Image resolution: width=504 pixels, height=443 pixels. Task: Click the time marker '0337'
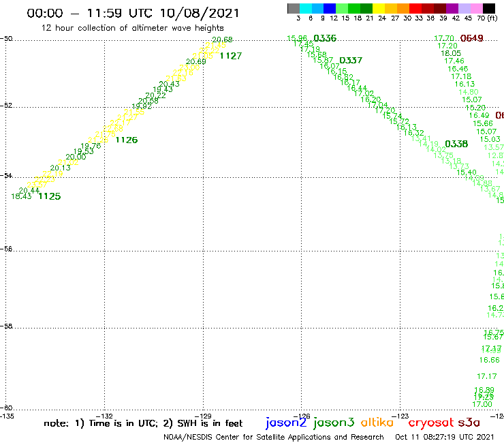click(351, 60)
